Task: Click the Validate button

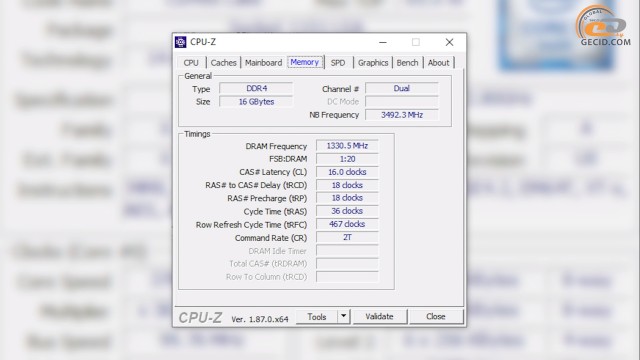Action: [379, 317]
